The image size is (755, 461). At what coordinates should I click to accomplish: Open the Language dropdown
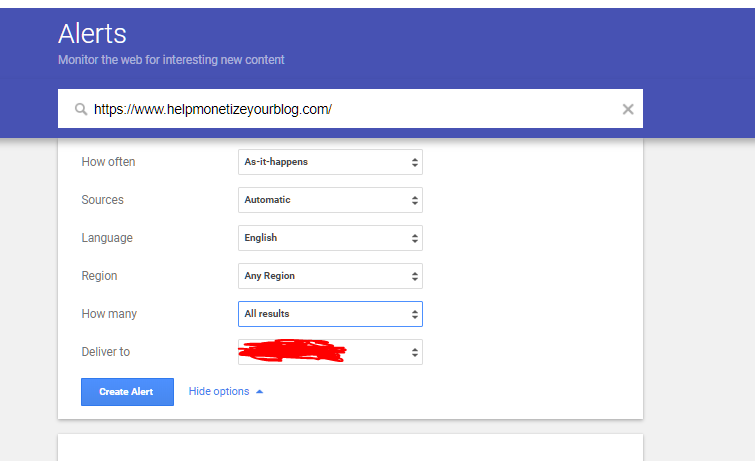(330, 238)
